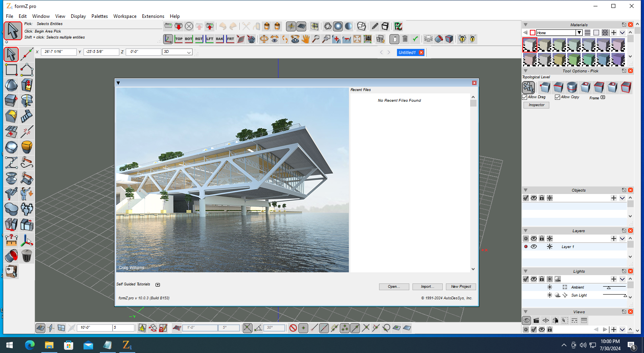
Task: Click the 10'-0" grid size field
Action: coord(94,328)
